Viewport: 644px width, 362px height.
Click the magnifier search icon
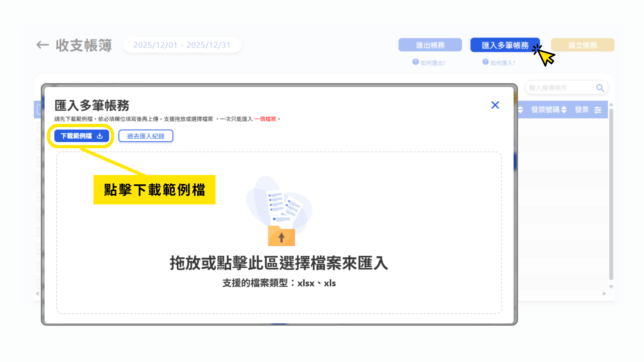(x=600, y=88)
